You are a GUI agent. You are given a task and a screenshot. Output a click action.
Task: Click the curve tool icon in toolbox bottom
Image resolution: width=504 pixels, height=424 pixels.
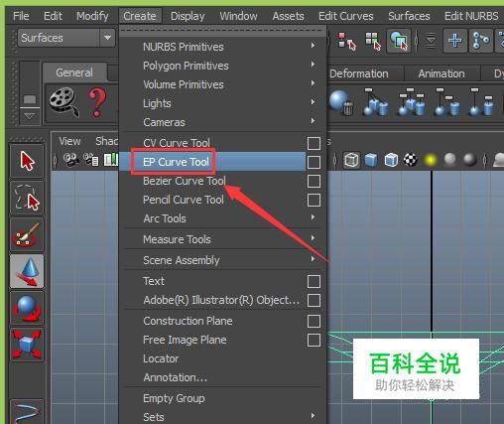pyautogui.click(x=27, y=412)
